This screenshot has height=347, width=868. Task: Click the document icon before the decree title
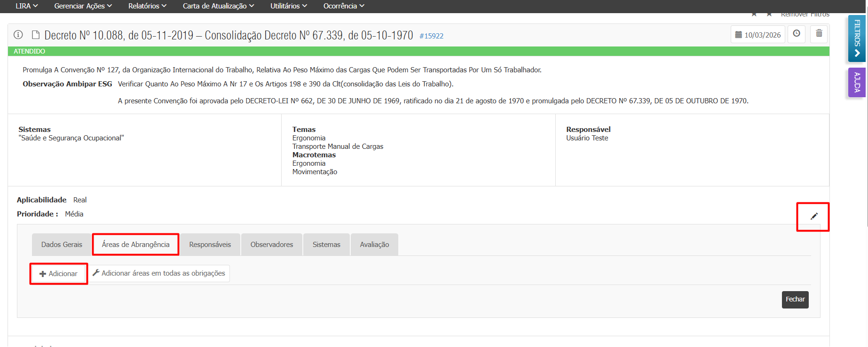(x=36, y=35)
